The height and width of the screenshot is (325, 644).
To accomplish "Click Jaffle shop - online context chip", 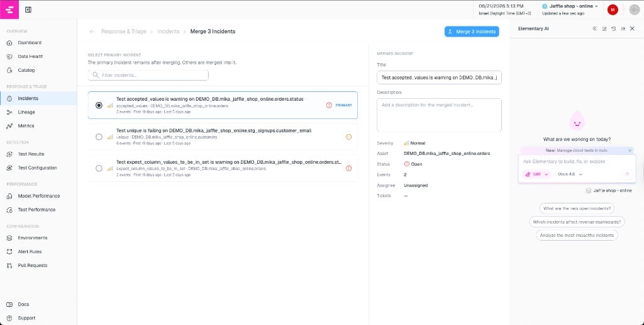I will pos(609,191).
